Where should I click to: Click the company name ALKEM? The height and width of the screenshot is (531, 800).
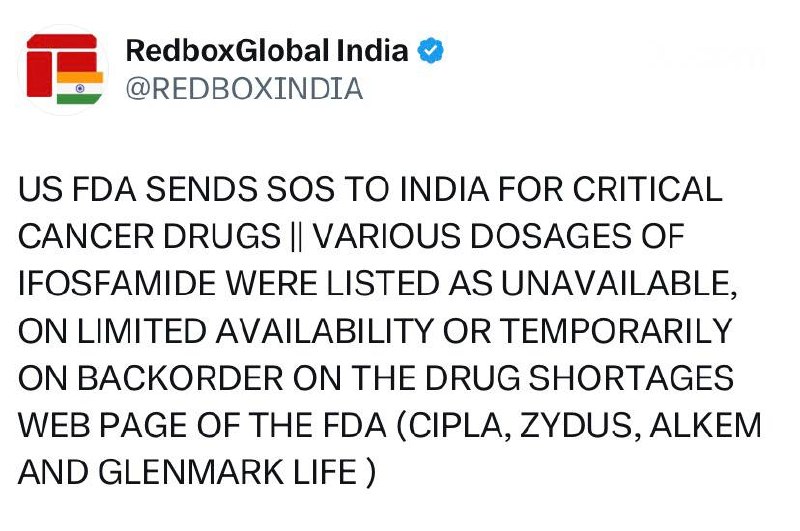coord(706,425)
